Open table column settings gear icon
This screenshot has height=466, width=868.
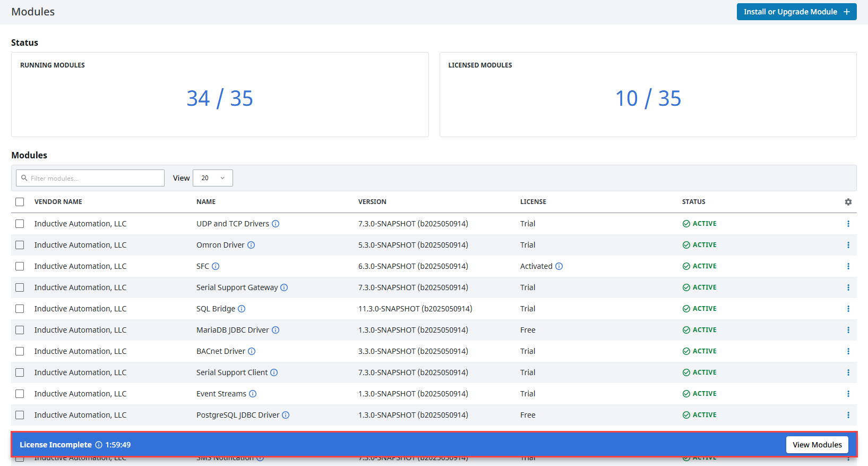(x=848, y=202)
